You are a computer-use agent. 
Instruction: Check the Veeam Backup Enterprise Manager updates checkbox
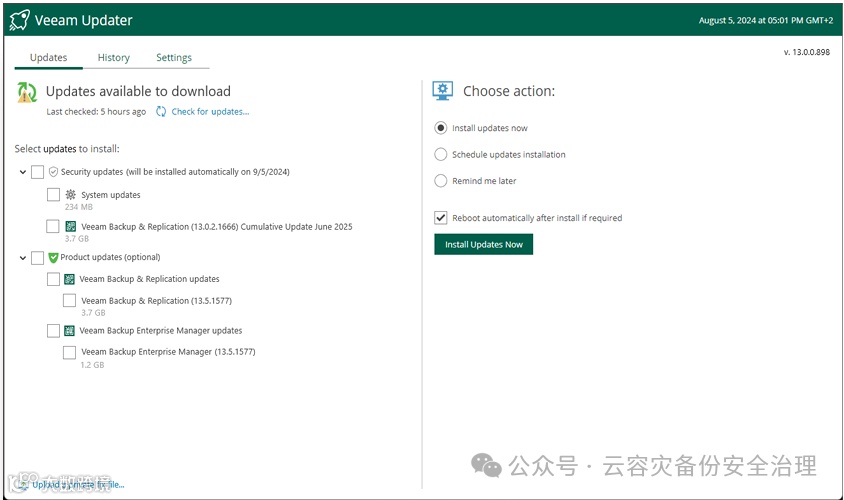coord(53,330)
